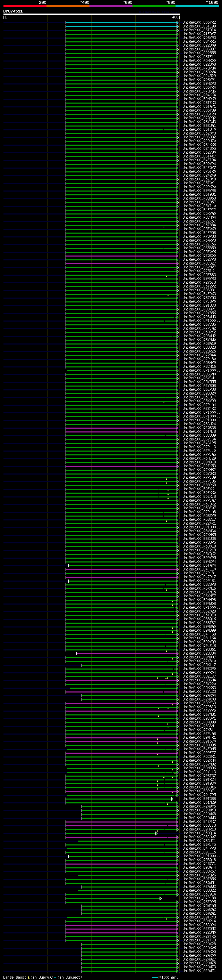222x980 pixels.
Task: Click the UniRef100_Q06YR1 label
Action: click(x=199, y=80)
